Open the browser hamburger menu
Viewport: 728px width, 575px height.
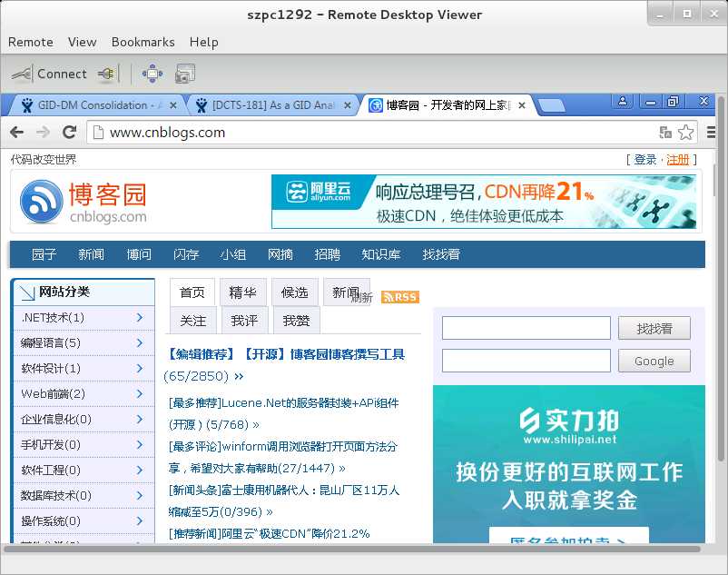(x=711, y=133)
